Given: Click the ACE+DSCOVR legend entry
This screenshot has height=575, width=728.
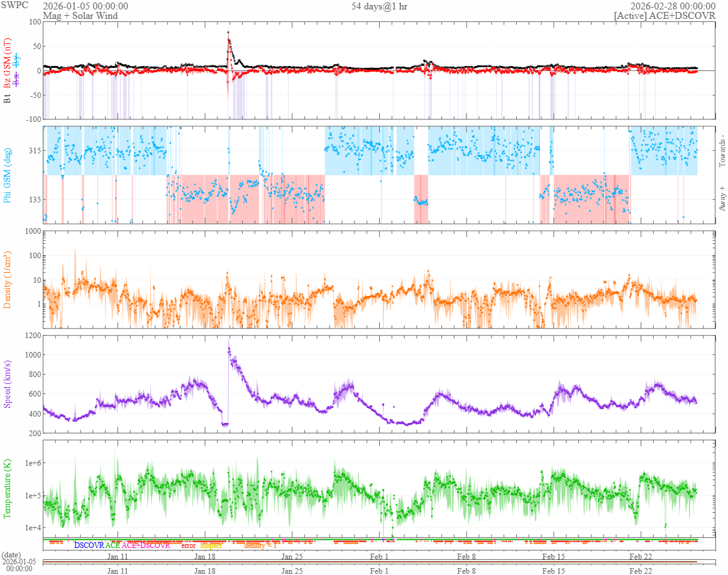Looking at the screenshot, I should (x=146, y=545).
